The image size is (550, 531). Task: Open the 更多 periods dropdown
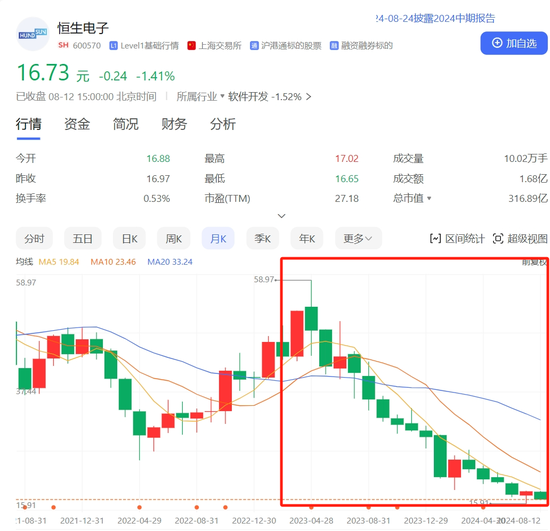[x=358, y=238]
